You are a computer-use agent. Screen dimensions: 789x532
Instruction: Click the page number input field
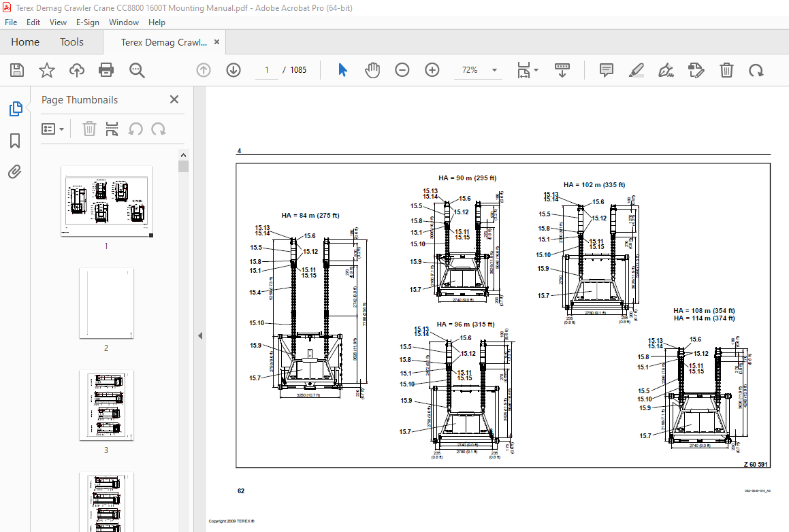[267, 70]
